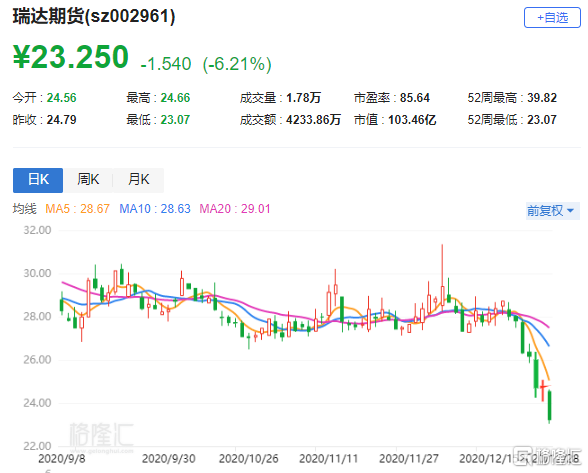Image resolution: width=588 pixels, height=473 pixels.
Task: Select the tallest red candlestick wick above 31
Action: tap(442, 277)
